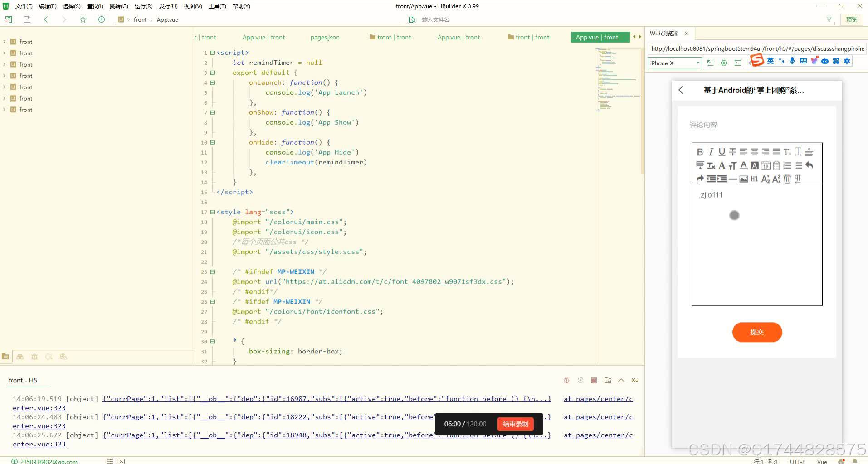Fold the onShow function at line 7
Viewport: 868px width, 464px height.
pyautogui.click(x=212, y=112)
